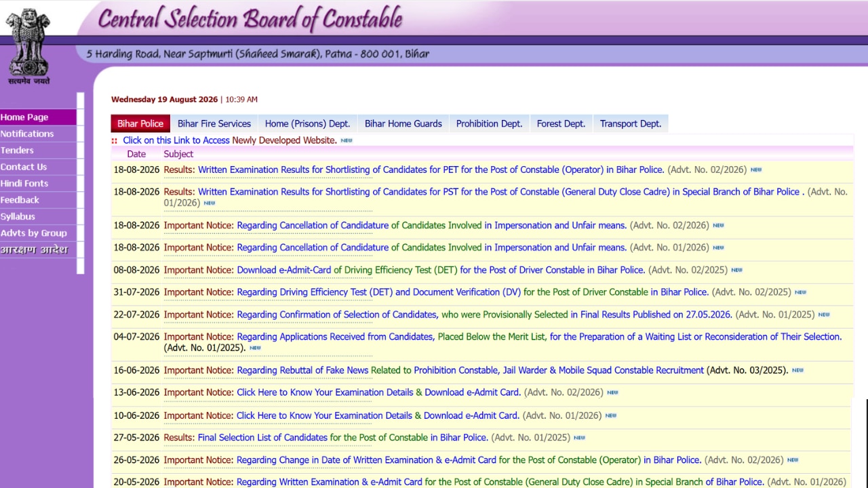Image resolution: width=868 pixels, height=488 pixels.
Task: Open the Feedback sidebar item
Action: tap(38, 200)
